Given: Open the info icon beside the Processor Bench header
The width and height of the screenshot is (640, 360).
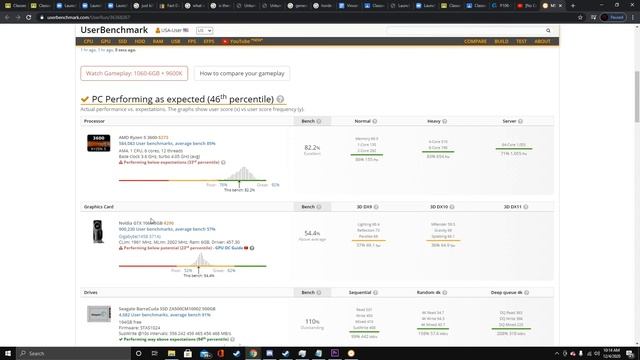Looking at the screenshot, I should click(x=319, y=121).
